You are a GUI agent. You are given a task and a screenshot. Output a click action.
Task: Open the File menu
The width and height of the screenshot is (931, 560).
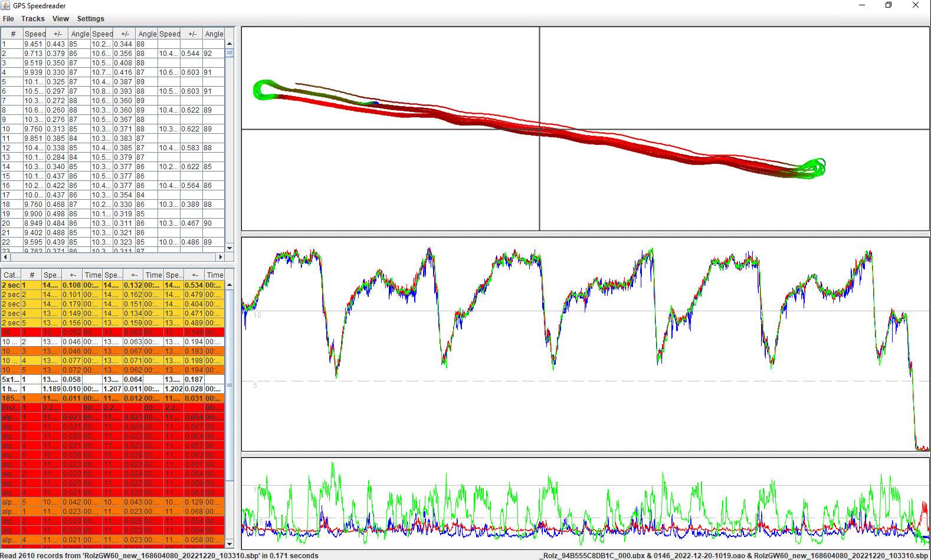click(8, 19)
